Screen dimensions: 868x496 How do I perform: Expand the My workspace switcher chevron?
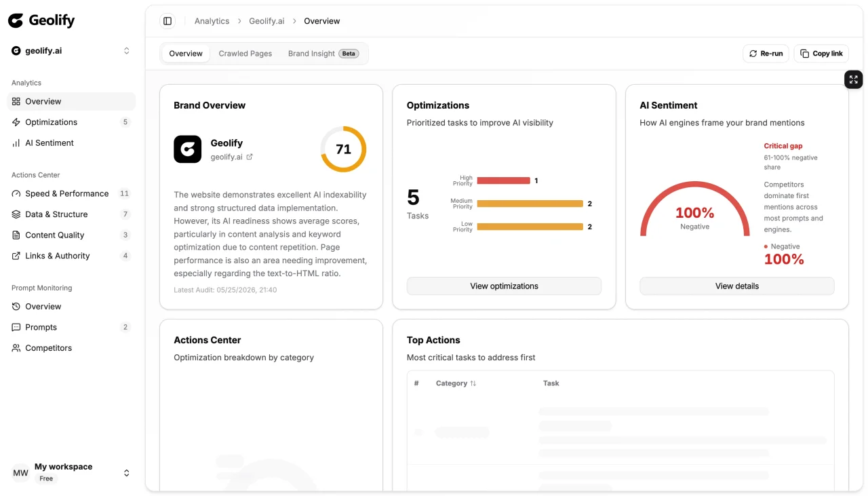(x=126, y=473)
